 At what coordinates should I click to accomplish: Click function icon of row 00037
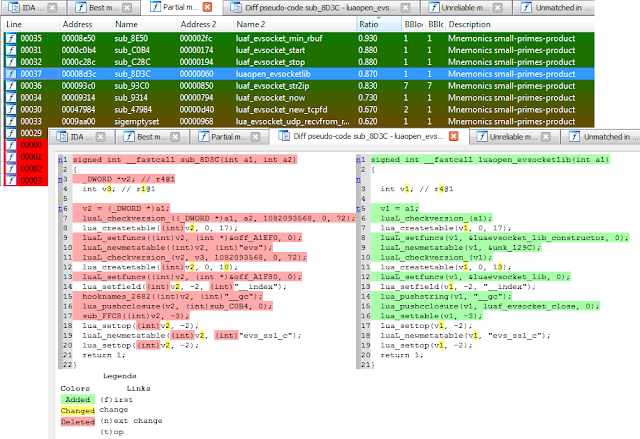(x=11, y=74)
